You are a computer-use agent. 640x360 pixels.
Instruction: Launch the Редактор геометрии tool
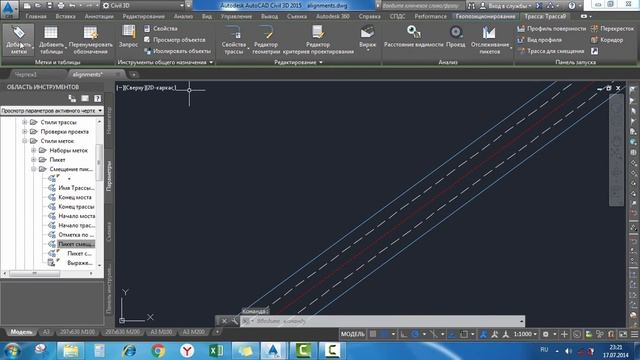coord(266,40)
